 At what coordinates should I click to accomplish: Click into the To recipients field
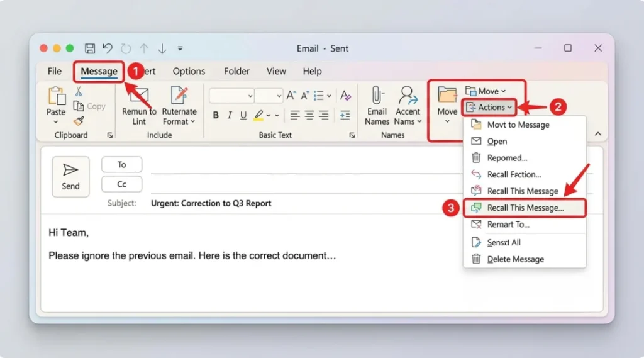[306, 165]
